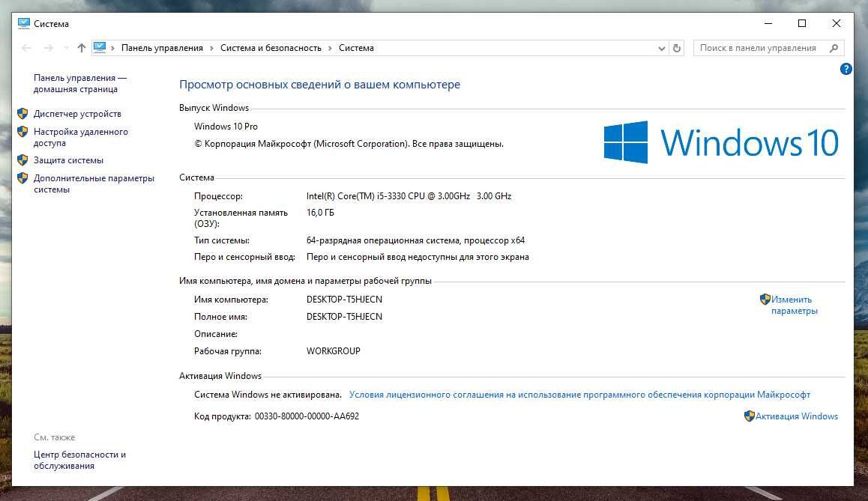This screenshot has height=501, width=868.
Task: Click shield icon beside Защита системы
Action: click(22, 160)
